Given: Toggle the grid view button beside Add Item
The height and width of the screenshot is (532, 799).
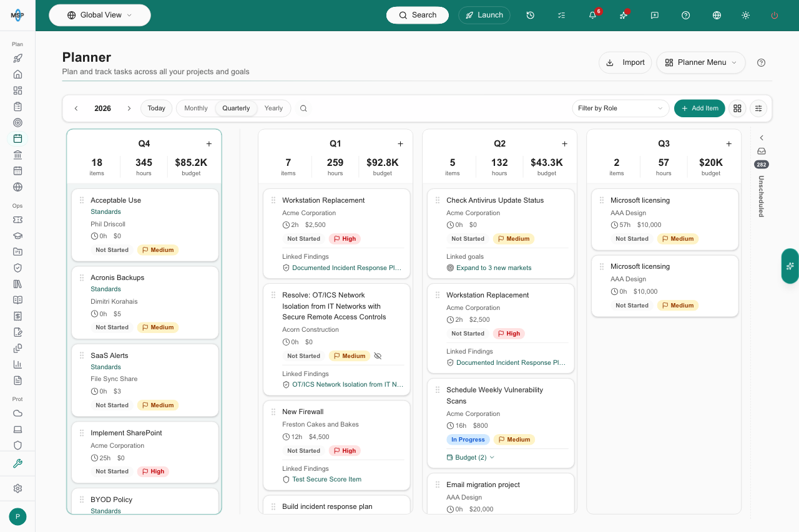Looking at the screenshot, I should click(737, 109).
